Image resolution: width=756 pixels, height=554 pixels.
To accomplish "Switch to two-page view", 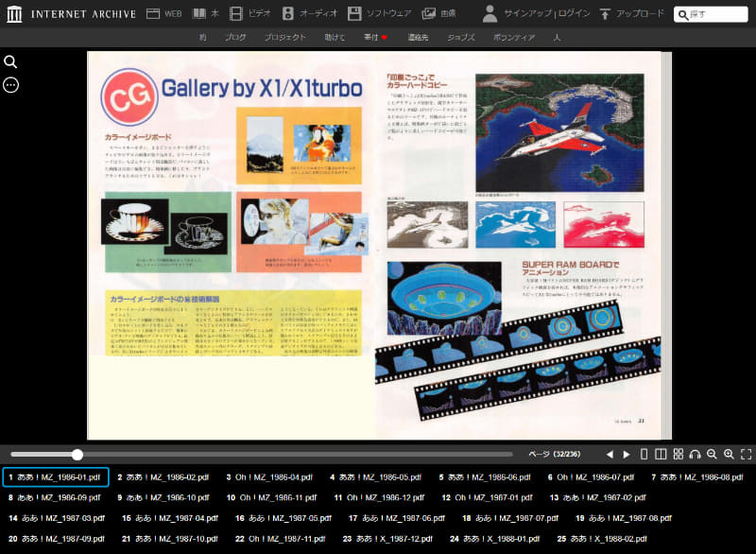I will [x=661, y=454].
